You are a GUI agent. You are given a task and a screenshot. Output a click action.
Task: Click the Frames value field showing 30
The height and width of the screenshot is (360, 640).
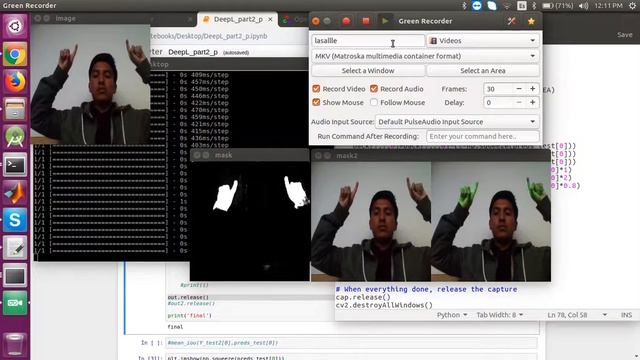498,89
